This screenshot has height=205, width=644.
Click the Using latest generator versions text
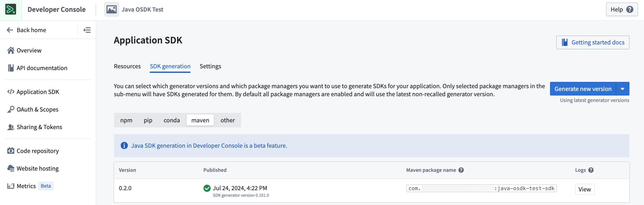(x=594, y=100)
